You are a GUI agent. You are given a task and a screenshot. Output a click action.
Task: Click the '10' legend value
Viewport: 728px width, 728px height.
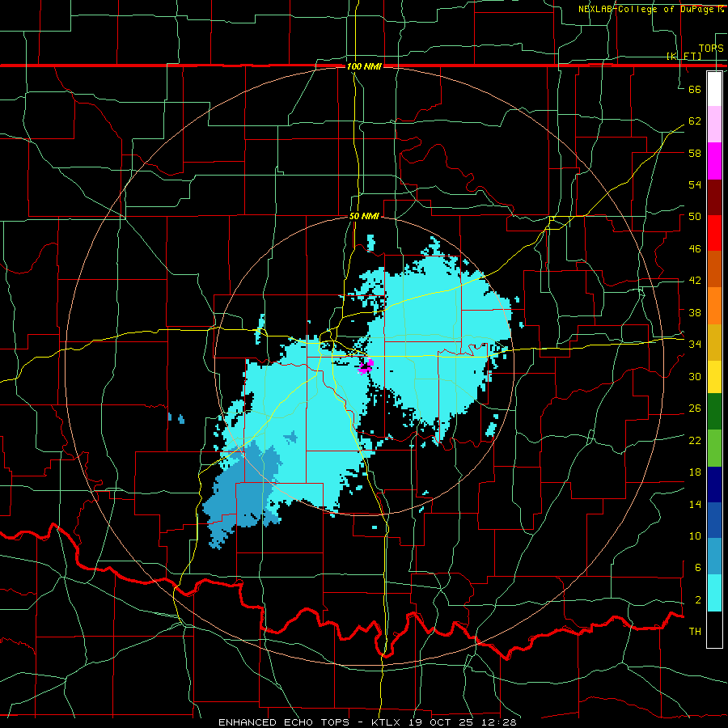(695, 535)
